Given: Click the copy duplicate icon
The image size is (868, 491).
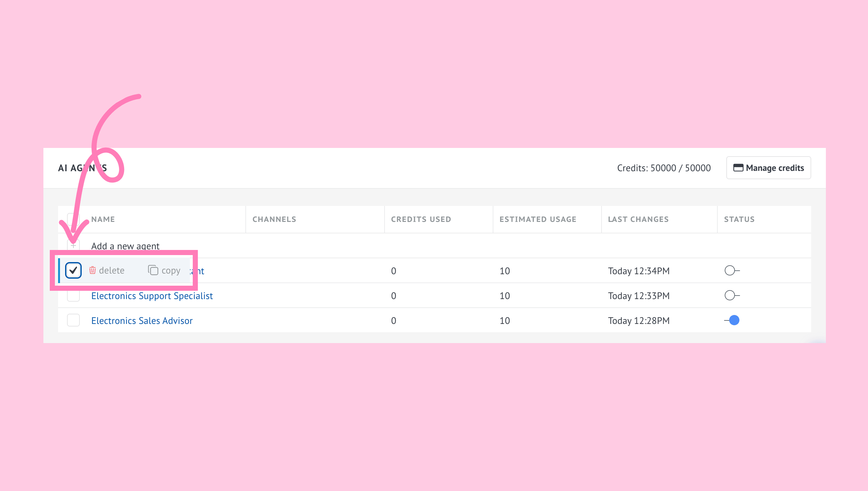Looking at the screenshot, I should click(153, 270).
